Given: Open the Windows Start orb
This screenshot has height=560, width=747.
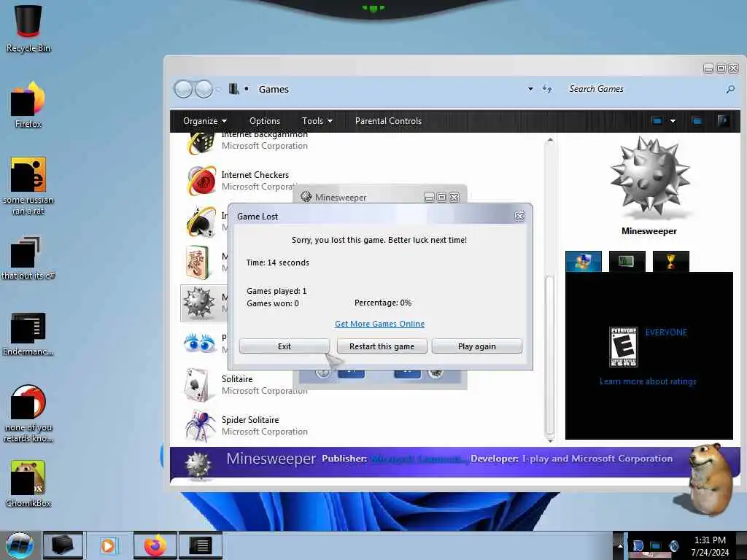Looking at the screenshot, I should (x=19, y=545).
